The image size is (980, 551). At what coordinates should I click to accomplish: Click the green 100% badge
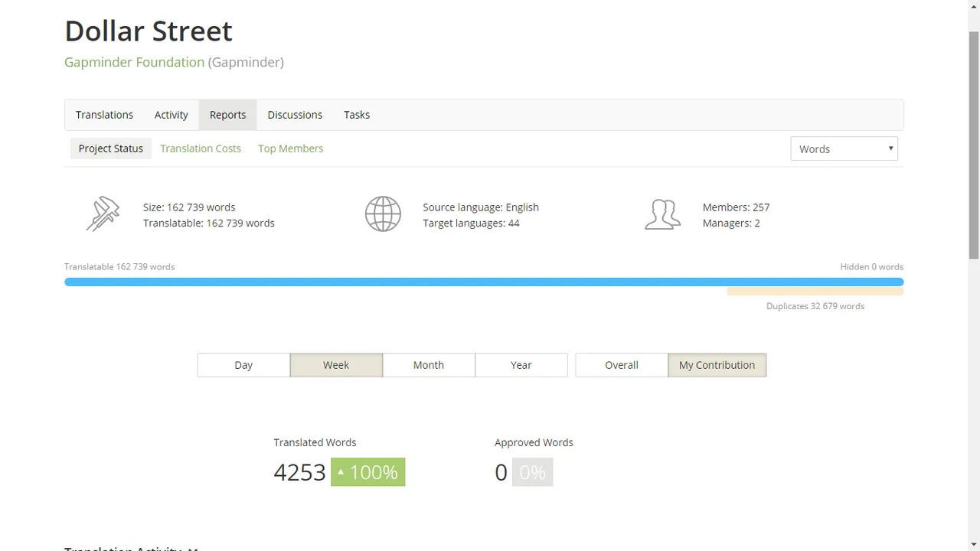(x=367, y=472)
